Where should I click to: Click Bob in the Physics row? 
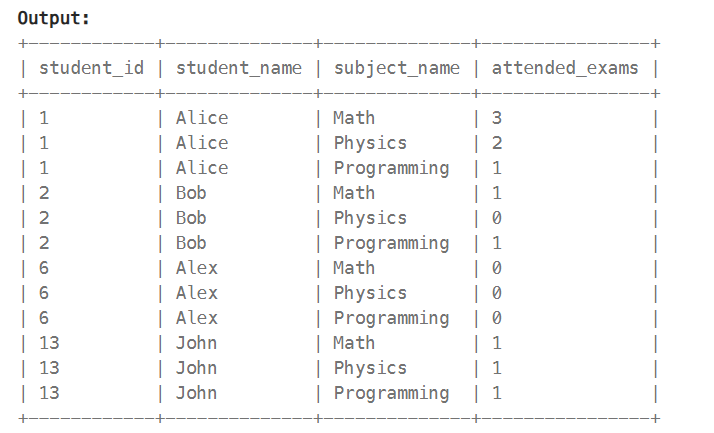(191, 218)
